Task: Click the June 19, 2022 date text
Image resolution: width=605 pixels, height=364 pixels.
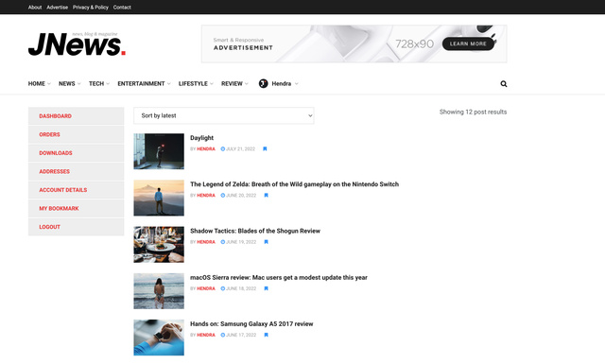Action: click(x=241, y=242)
